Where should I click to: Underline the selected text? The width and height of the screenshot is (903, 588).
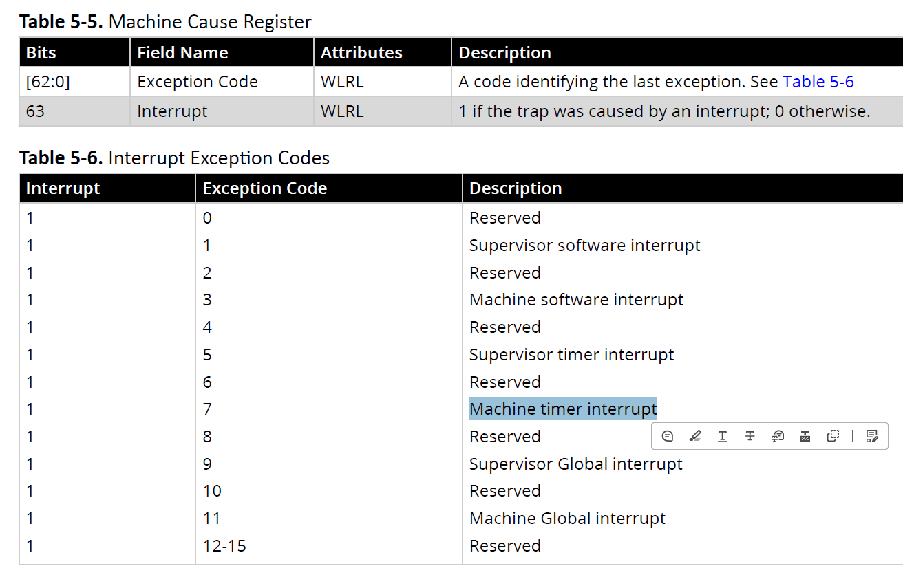(x=723, y=436)
